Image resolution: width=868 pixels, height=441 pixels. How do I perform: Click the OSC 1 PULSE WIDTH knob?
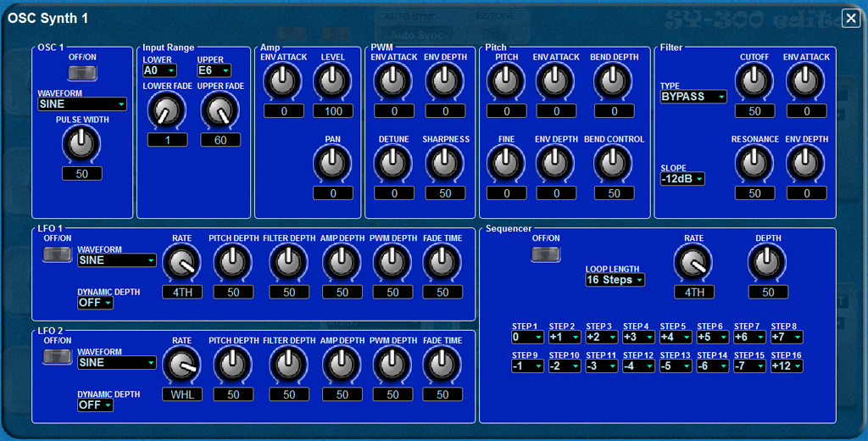(x=81, y=143)
